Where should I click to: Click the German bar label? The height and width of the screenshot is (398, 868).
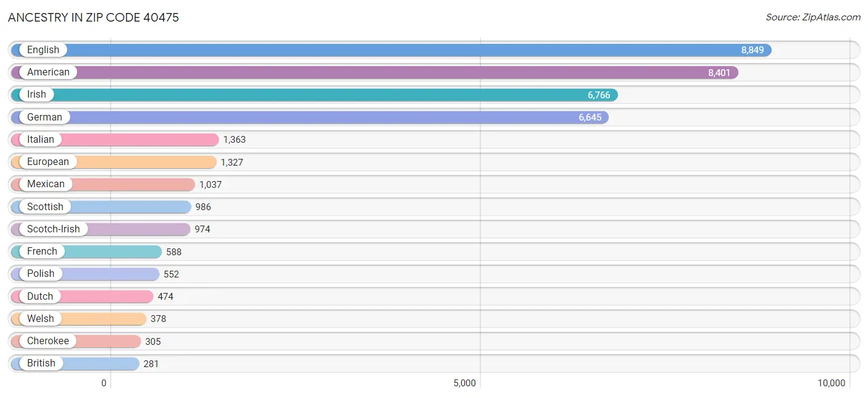[x=44, y=117]
